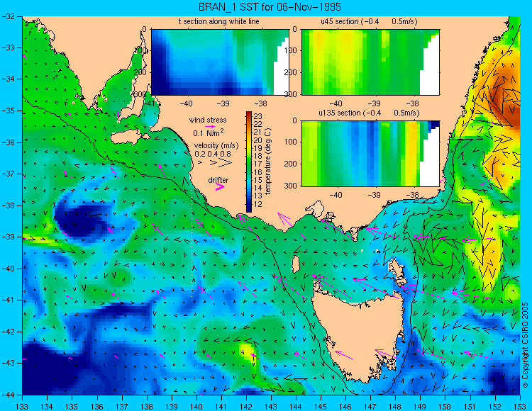Click the 140 longitude axis label
Screen dimensions: 532x411
tap(196, 406)
